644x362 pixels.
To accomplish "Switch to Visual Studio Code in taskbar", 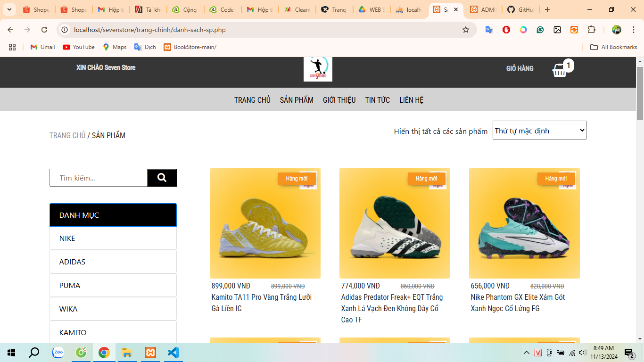I will tap(173, 353).
